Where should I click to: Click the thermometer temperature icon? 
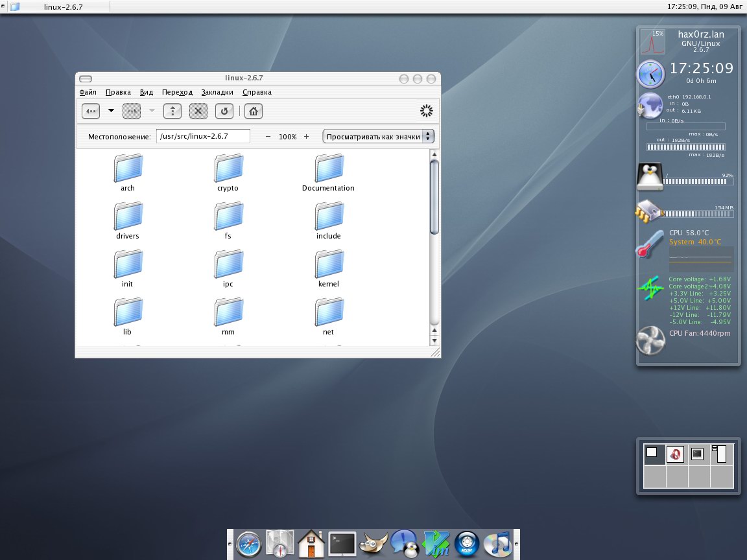[x=649, y=244]
